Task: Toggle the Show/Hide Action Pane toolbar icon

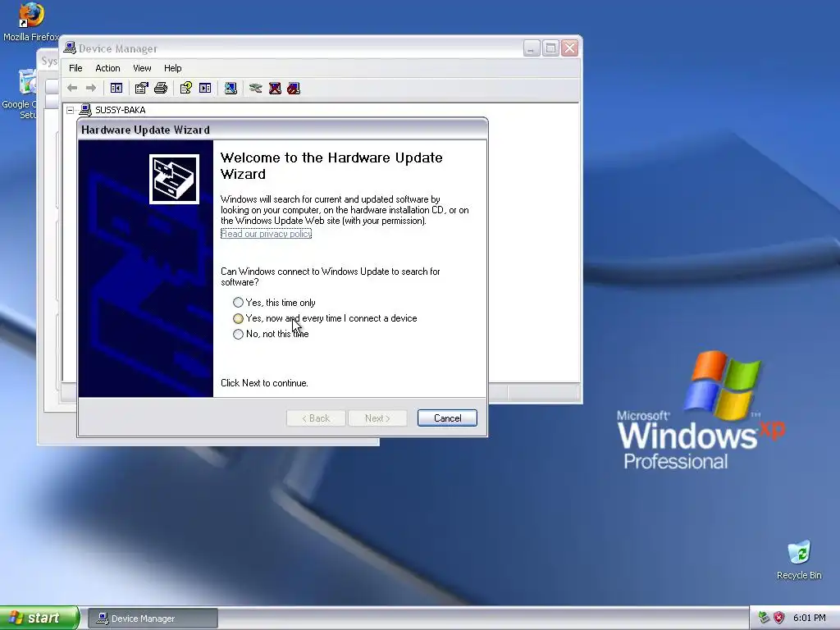Action: [x=205, y=88]
